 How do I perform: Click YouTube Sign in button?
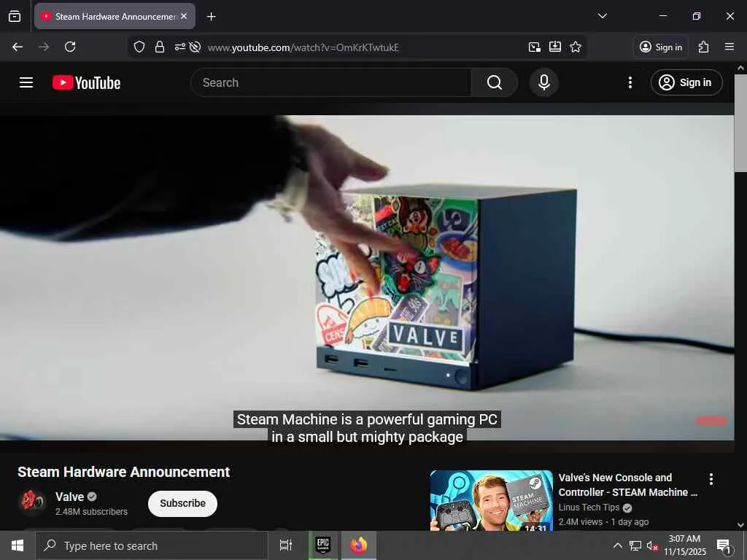(x=686, y=82)
